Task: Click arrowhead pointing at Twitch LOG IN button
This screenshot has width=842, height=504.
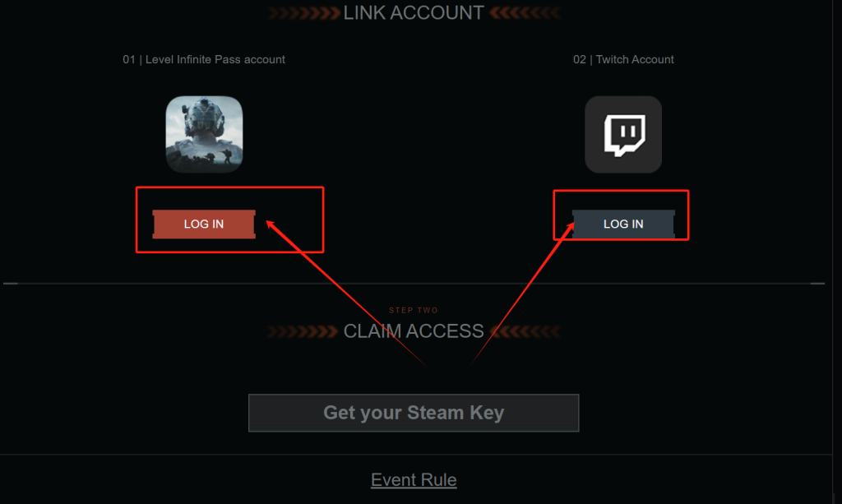Action: 571,228
